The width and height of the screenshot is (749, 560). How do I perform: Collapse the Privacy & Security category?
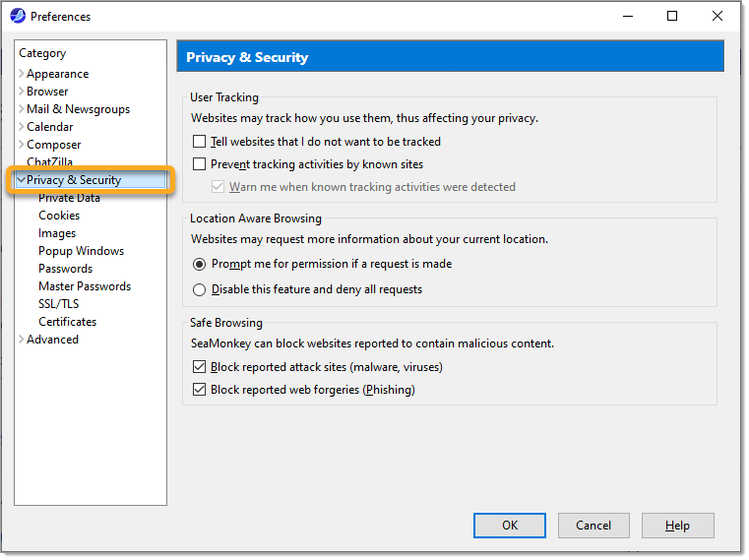tap(22, 180)
